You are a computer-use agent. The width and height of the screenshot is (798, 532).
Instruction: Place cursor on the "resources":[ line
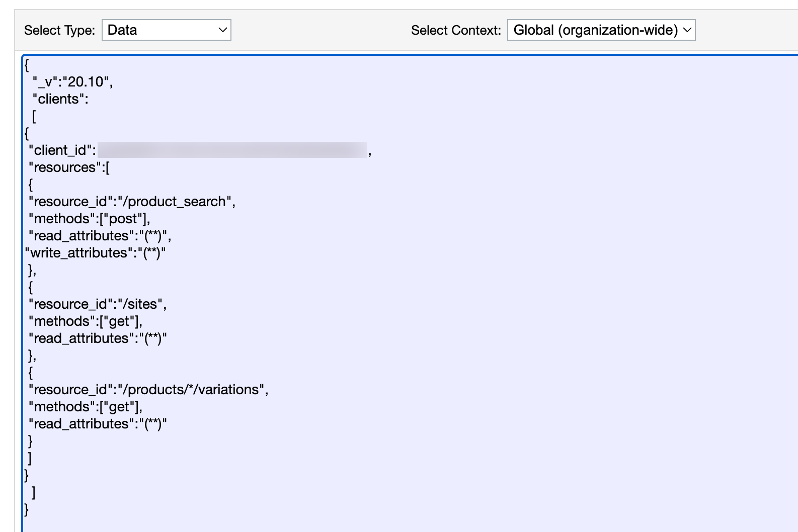point(69,167)
